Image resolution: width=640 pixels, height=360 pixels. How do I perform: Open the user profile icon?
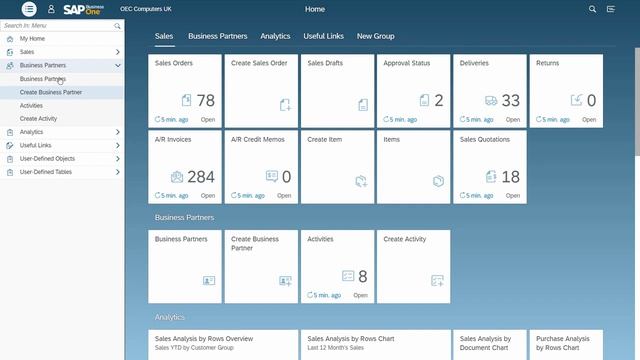[51, 9]
